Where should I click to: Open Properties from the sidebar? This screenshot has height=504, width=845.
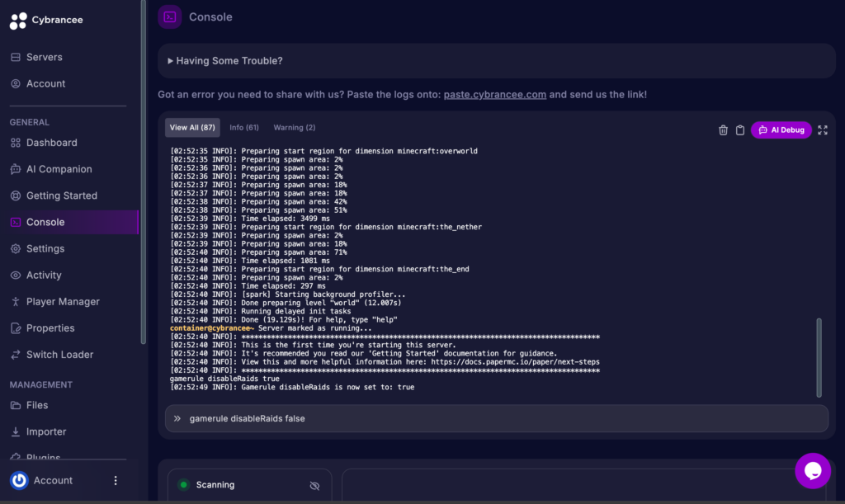tap(50, 328)
